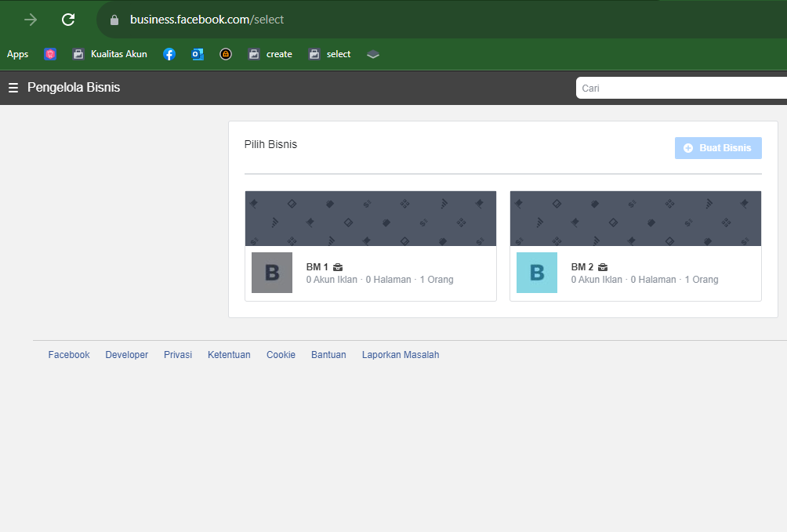787x532 pixels.
Task: Click the browser forward arrow
Action: 31,20
